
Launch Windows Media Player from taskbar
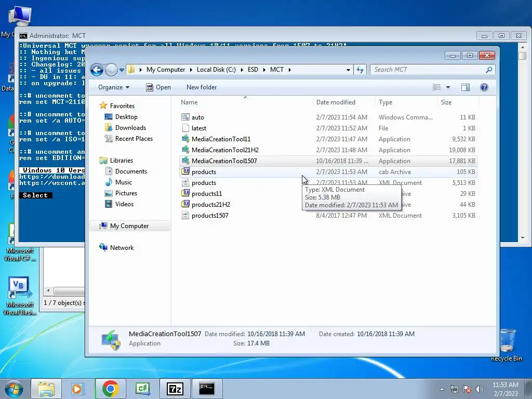(x=77, y=389)
